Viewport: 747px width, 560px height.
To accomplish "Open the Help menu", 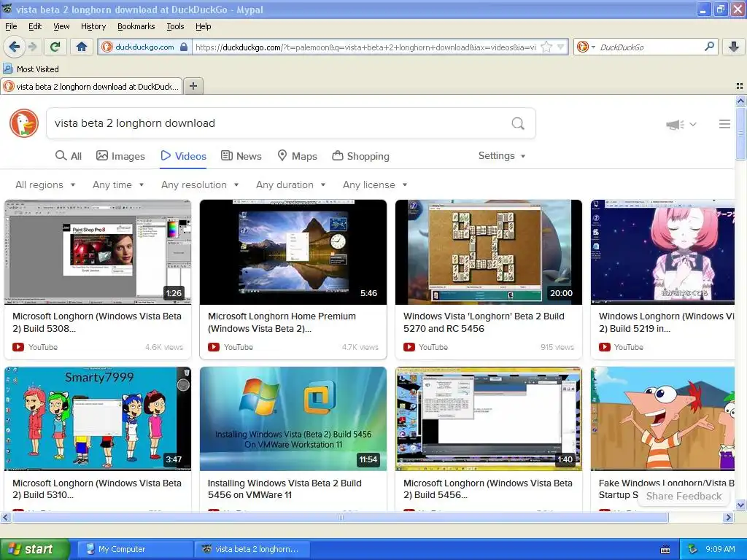I will point(204,26).
